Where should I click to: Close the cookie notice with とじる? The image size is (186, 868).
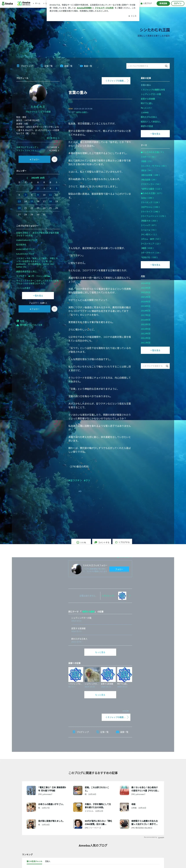(132, 16)
